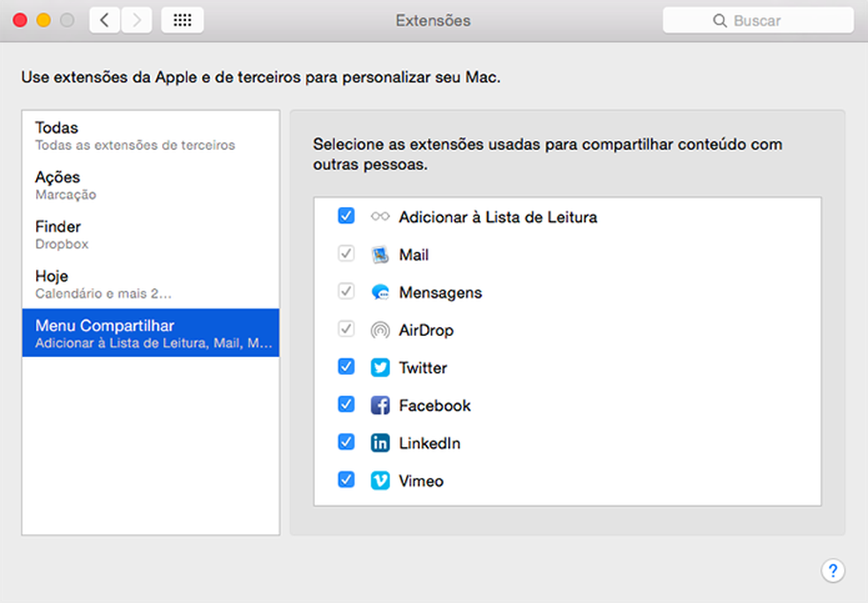Select the Todas category in sidebar
Viewport: 868px width, 603px height.
coord(150,135)
